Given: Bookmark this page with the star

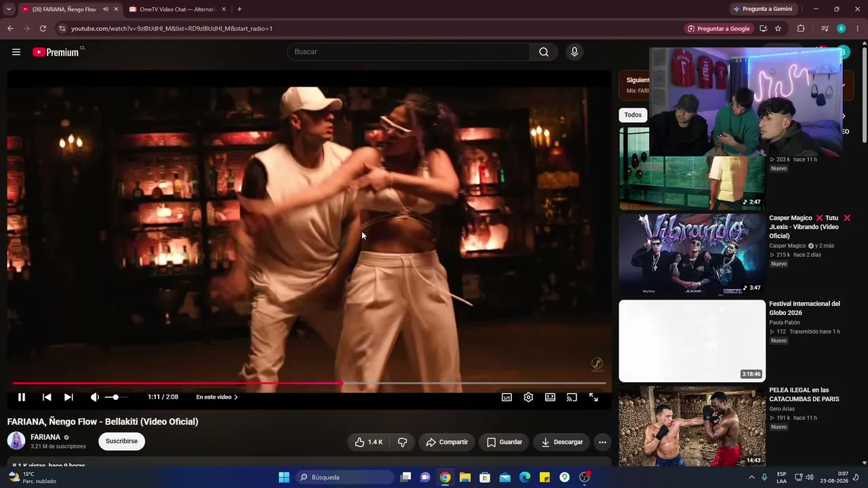Looking at the screenshot, I should coord(778,28).
